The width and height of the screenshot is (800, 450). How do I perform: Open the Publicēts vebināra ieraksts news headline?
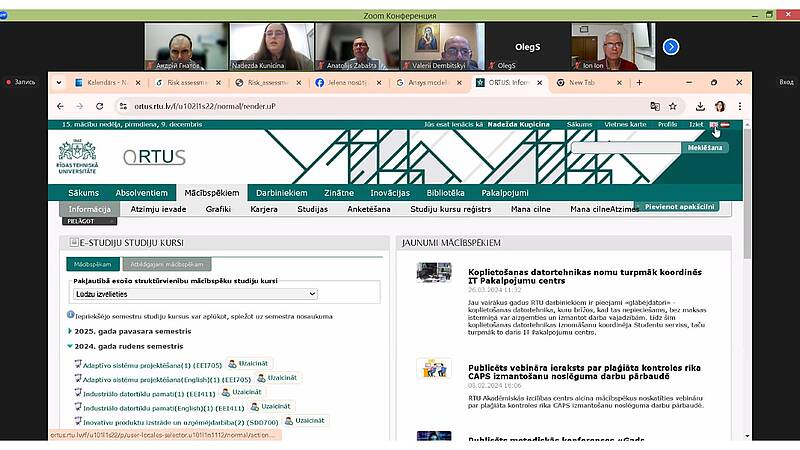(584, 372)
